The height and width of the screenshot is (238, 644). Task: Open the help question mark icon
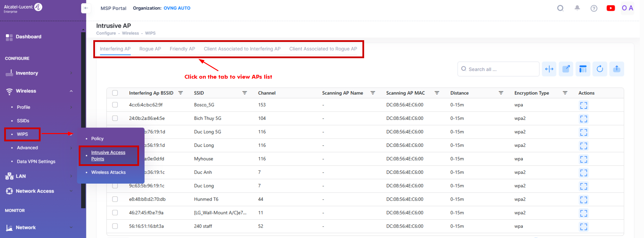pos(594,8)
